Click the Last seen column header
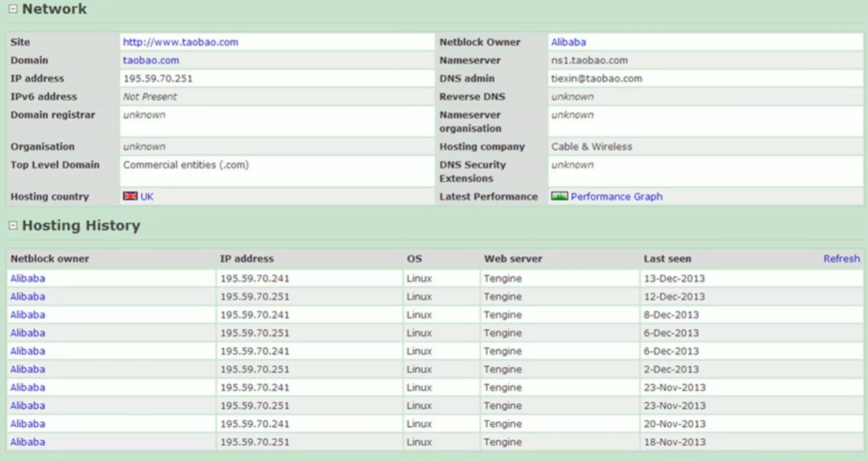The image size is (868, 461). click(x=667, y=259)
